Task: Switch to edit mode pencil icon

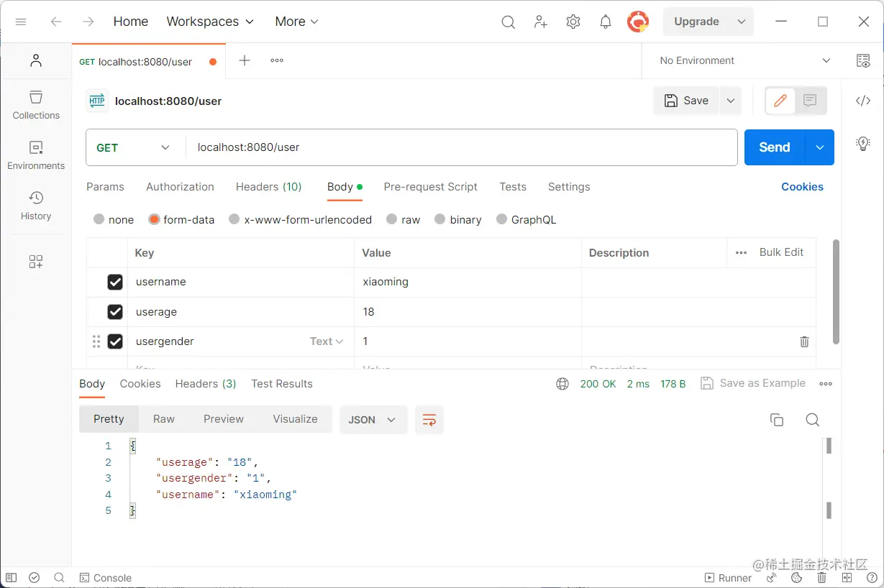Action: coord(780,101)
